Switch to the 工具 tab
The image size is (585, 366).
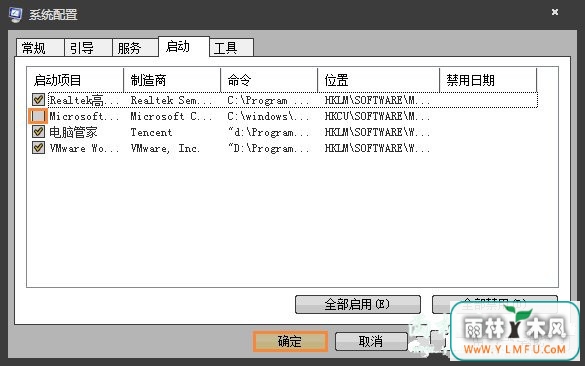click(232, 48)
